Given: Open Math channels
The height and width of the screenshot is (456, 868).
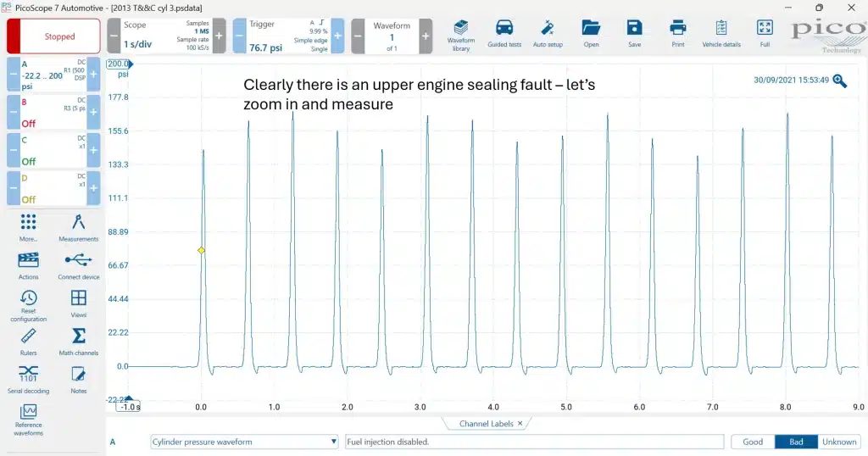Looking at the screenshot, I should coord(79,342).
